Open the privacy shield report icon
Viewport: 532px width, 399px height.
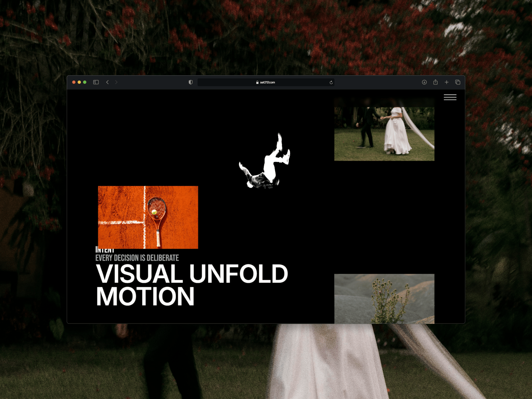click(x=190, y=82)
